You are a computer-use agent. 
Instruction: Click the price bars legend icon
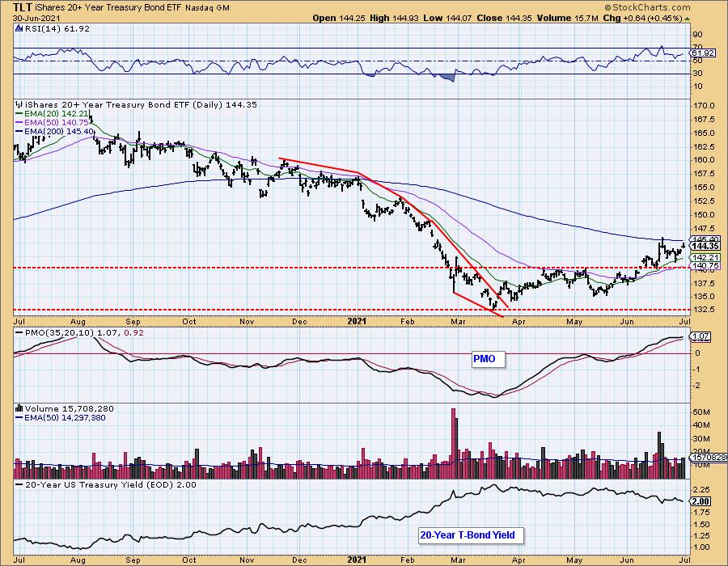click(x=19, y=104)
